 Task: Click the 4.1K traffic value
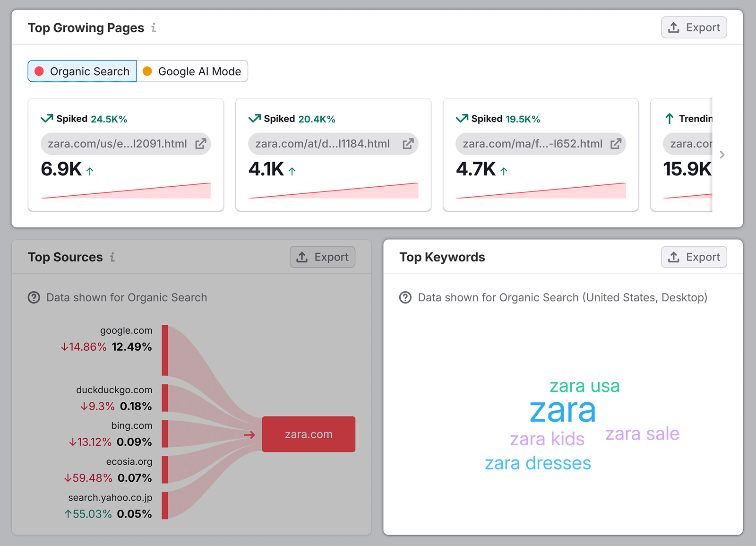click(266, 169)
